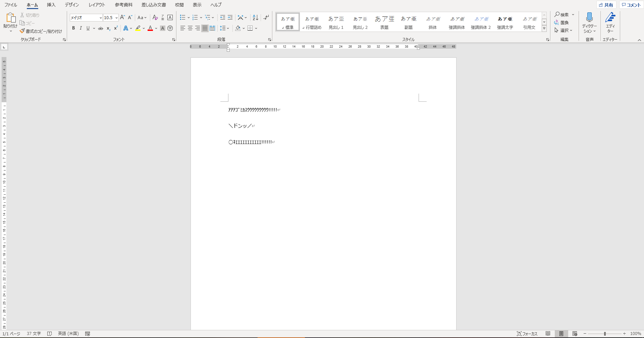644x338 pixels.
Task: Open the font size dropdown showing 10.5
Action: 116,18
